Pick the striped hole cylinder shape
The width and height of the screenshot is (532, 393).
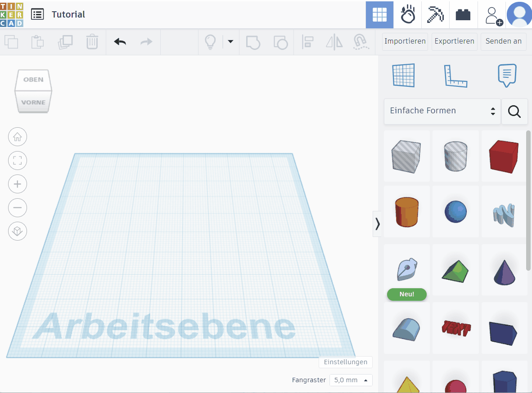455,156
